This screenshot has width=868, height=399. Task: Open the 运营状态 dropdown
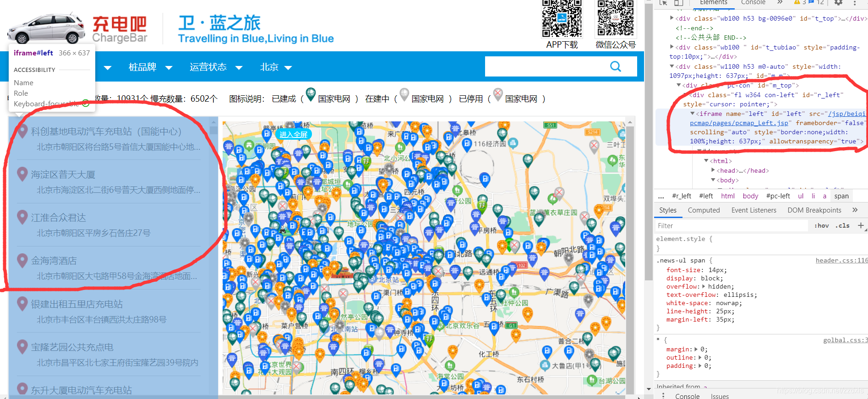click(216, 67)
